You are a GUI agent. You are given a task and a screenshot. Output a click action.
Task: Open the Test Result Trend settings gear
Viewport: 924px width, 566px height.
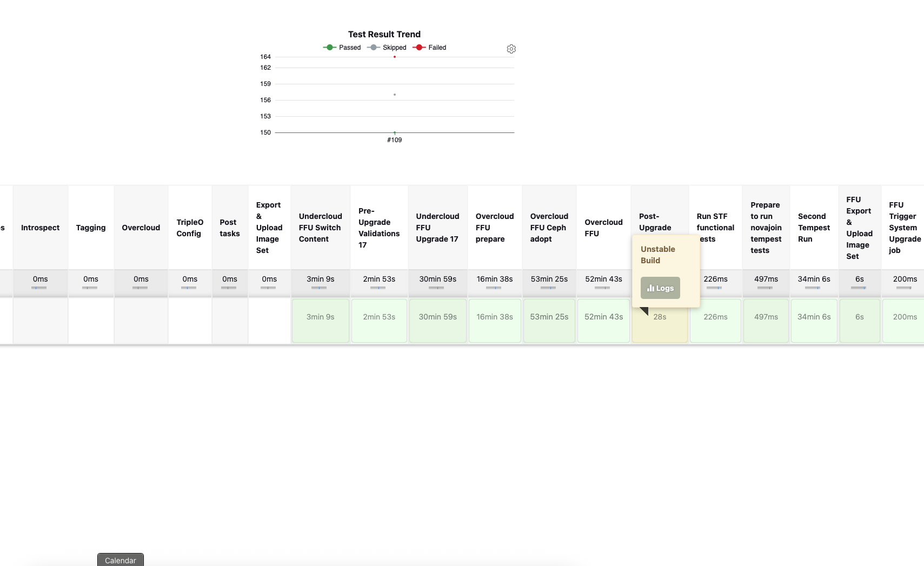pos(511,49)
